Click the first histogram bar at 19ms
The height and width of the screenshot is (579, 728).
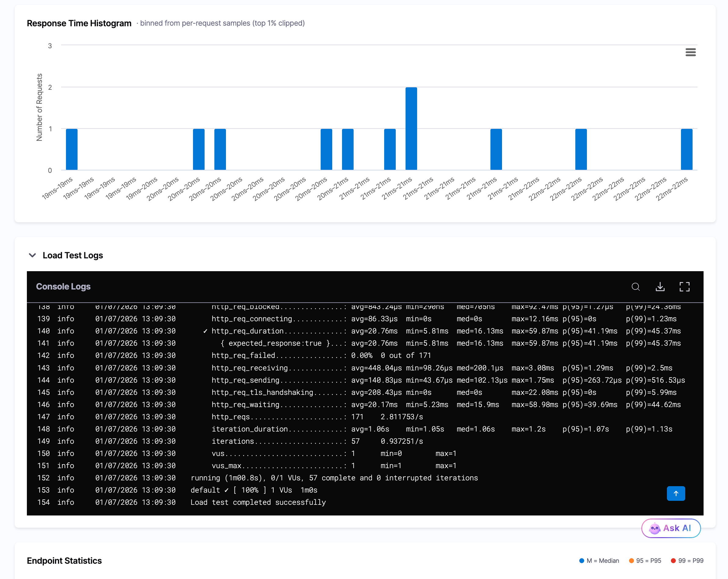pyautogui.click(x=71, y=149)
